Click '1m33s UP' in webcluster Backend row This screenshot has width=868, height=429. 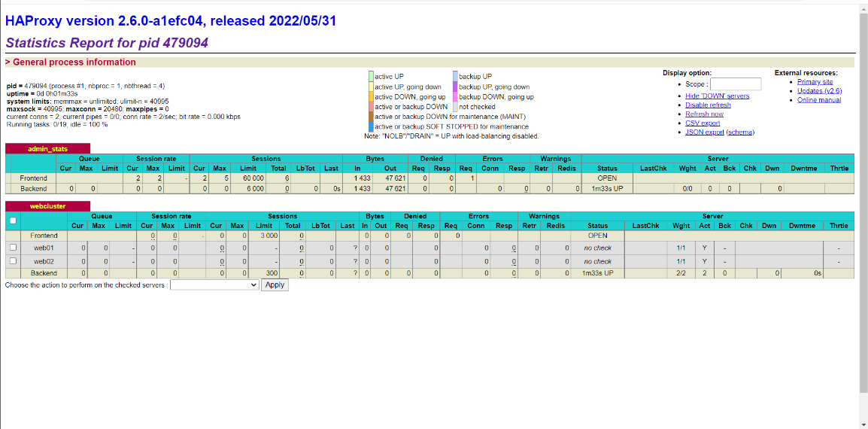(598, 273)
